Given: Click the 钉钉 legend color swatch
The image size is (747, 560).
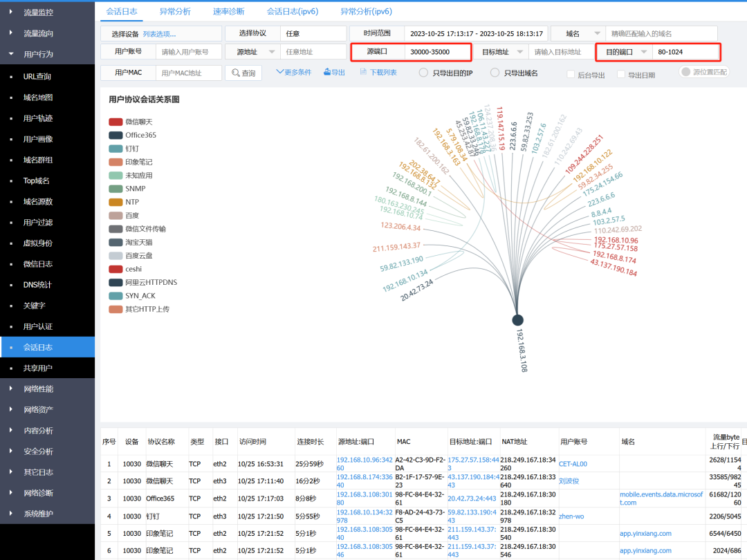Looking at the screenshot, I should 116,149.
